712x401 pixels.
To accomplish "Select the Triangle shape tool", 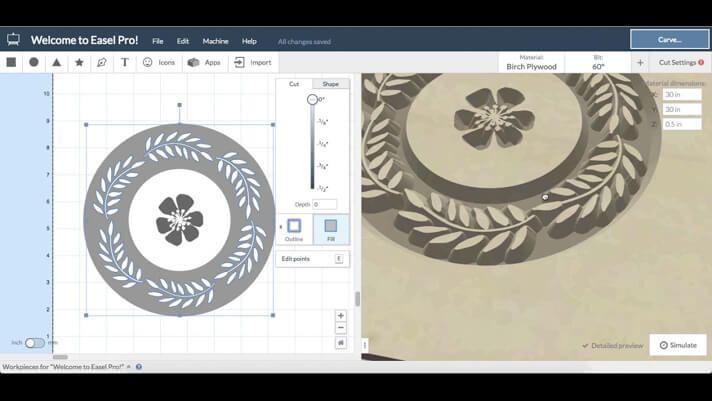I will click(x=56, y=62).
